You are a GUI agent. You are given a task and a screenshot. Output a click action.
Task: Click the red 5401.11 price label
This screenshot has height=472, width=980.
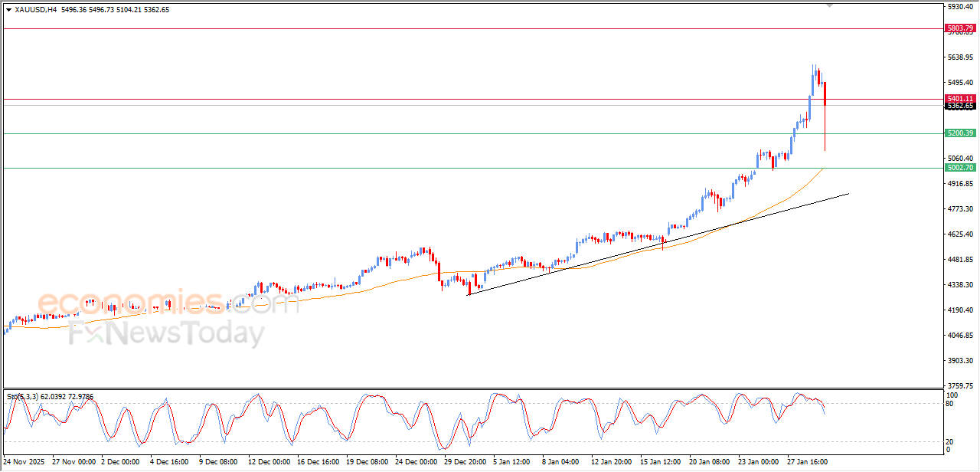coord(960,99)
